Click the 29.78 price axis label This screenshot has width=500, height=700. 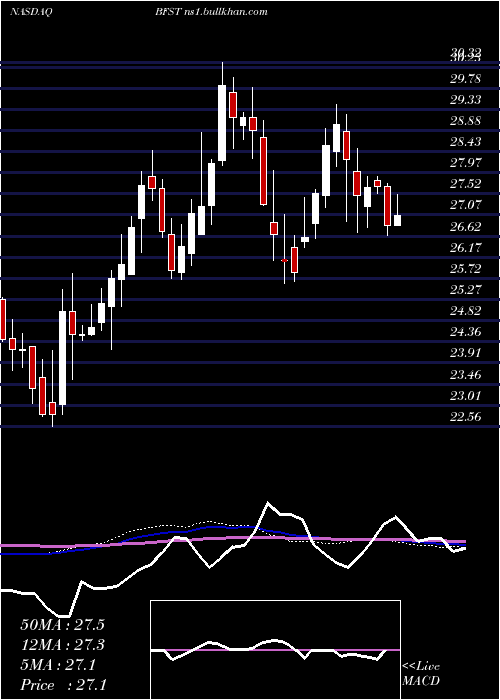(466, 79)
